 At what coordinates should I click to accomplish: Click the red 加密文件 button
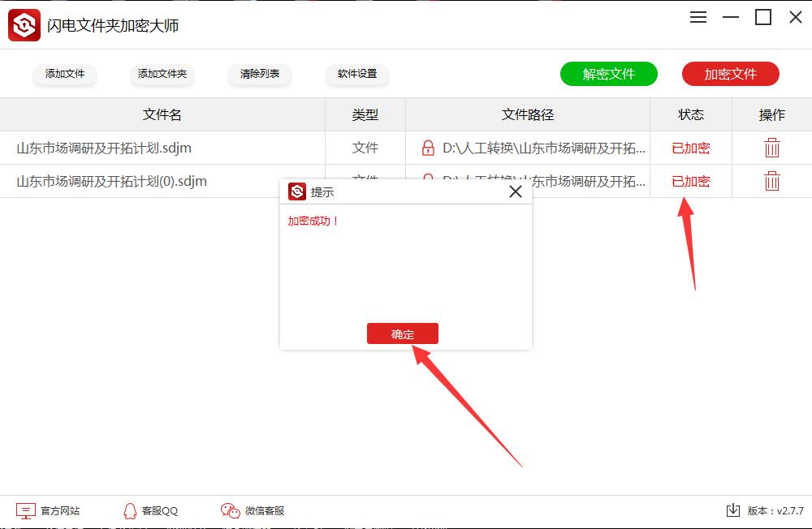click(x=731, y=74)
